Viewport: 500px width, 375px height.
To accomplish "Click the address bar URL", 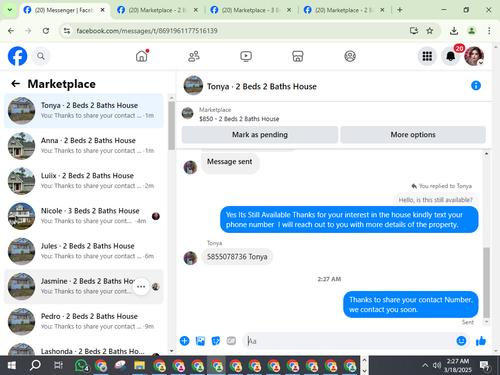I will (x=147, y=31).
